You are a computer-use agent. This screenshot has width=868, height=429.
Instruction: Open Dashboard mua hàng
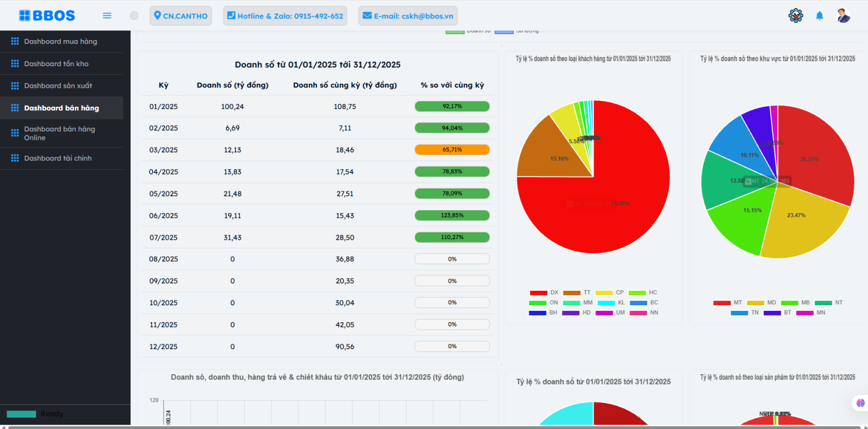(x=61, y=41)
